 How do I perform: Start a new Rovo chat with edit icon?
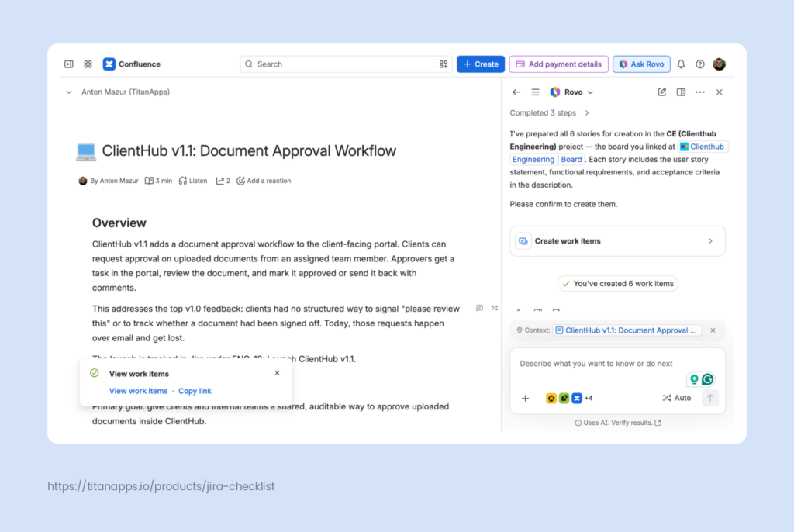point(662,92)
